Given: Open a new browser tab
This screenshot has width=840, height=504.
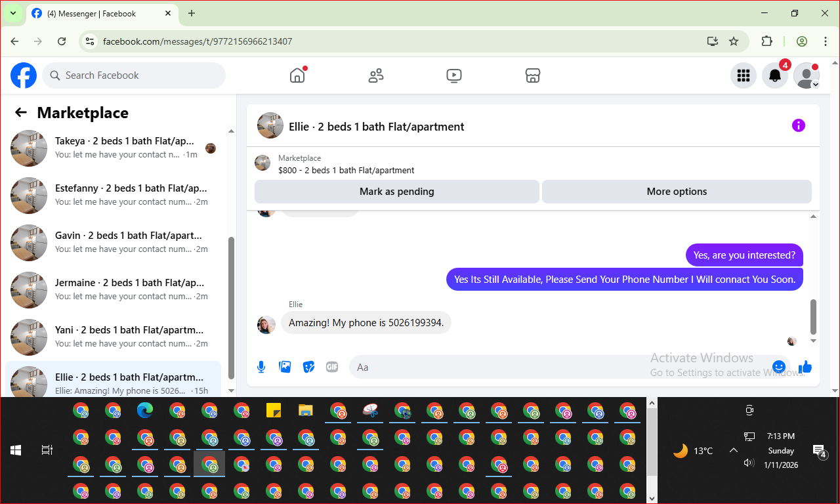Looking at the screenshot, I should [x=192, y=13].
